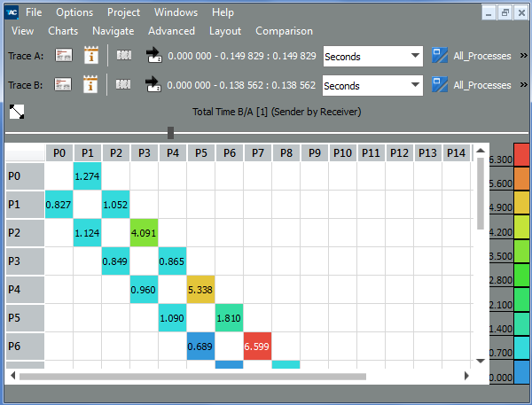
Task: Click the P4 row header
Action: click(x=25, y=289)
